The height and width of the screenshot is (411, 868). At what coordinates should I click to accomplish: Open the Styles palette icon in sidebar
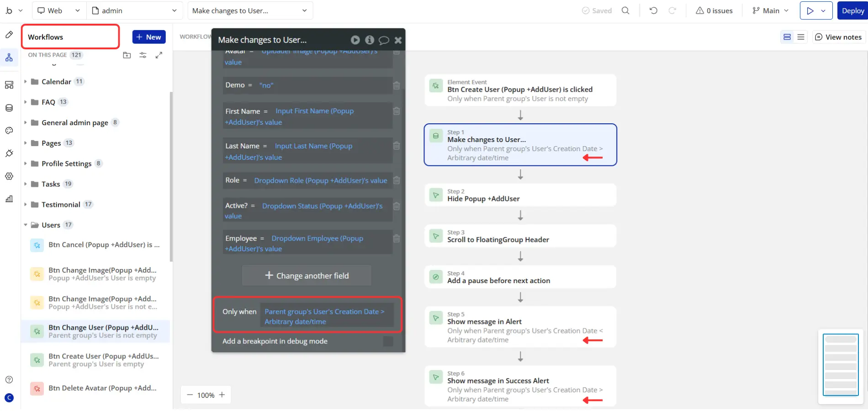[x=9, y=131]
